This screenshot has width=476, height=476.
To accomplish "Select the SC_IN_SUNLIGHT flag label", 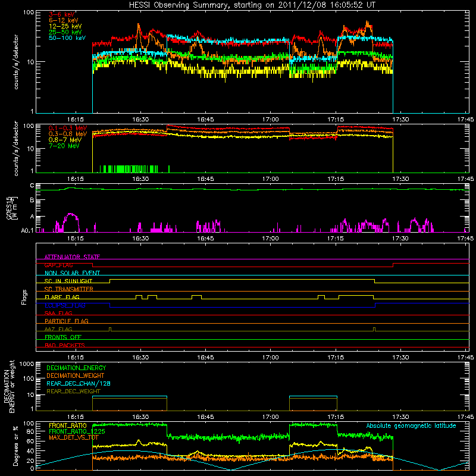I will point(68,281).
